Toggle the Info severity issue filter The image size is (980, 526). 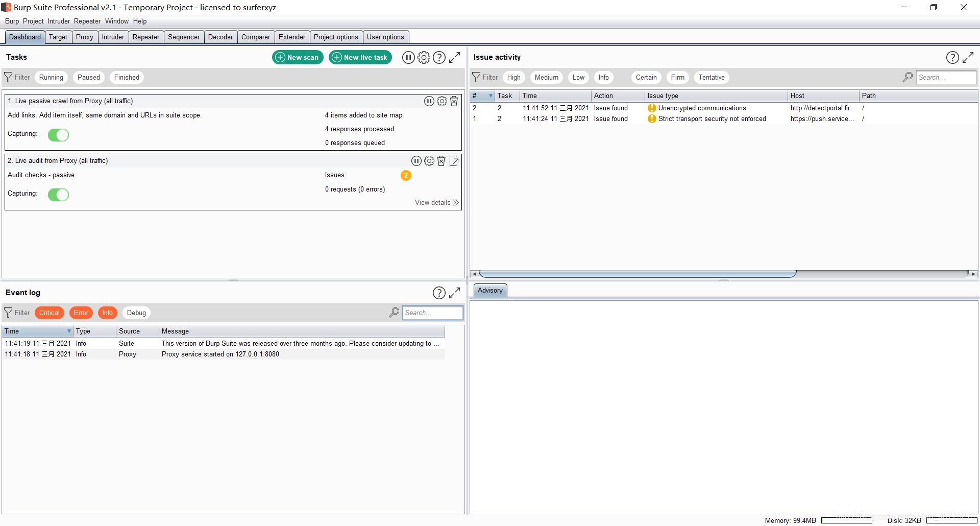604,77
